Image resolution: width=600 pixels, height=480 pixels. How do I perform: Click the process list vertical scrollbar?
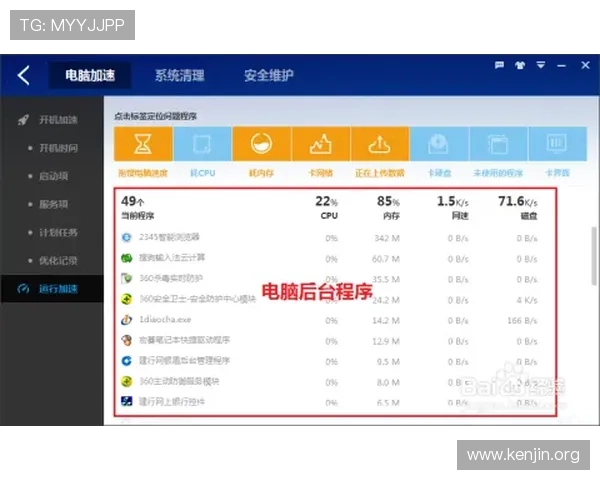(594, 256)
